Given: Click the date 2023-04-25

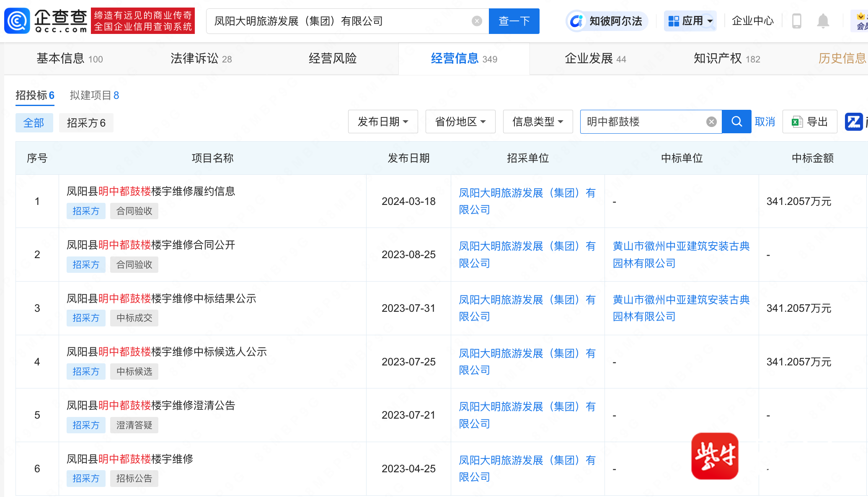Looking at the screenshot, I should [408, 469].
